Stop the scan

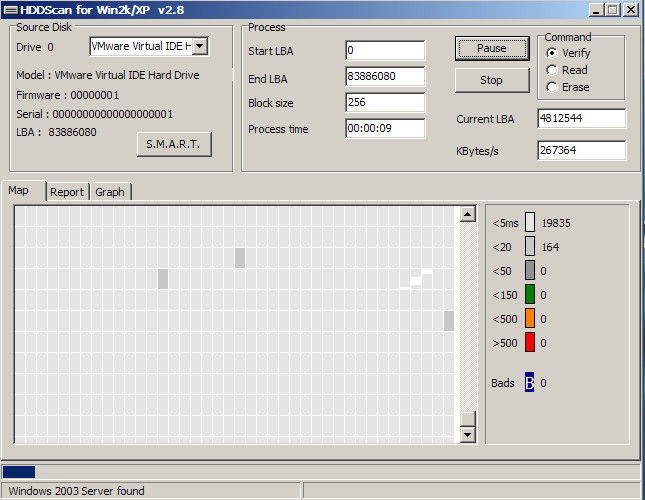(492, 80)
